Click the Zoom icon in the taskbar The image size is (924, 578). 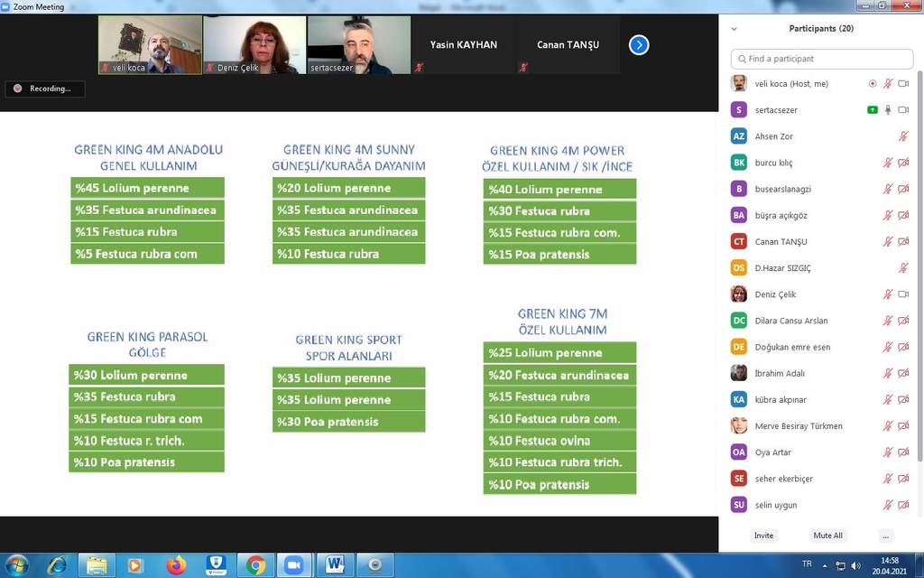(294, 565)
